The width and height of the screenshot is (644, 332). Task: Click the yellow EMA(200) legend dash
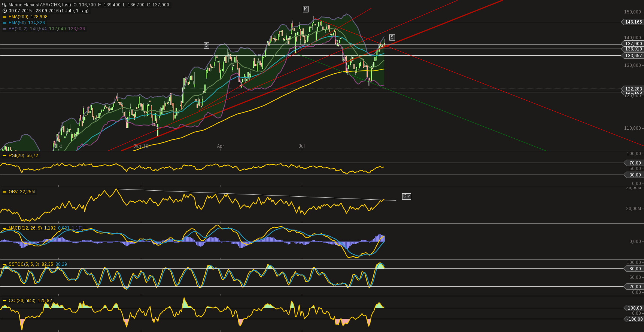click(4, 17)
